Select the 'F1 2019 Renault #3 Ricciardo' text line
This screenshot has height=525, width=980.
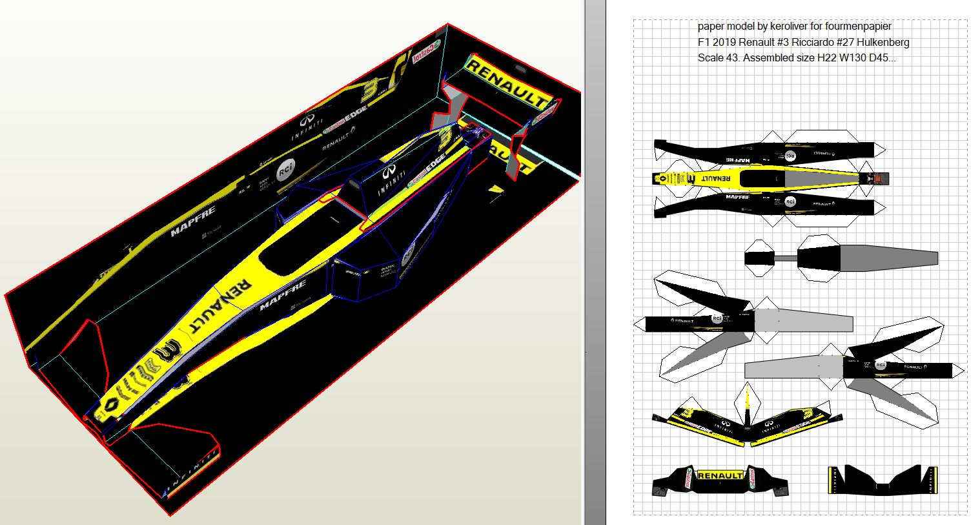tap(803, 42)
